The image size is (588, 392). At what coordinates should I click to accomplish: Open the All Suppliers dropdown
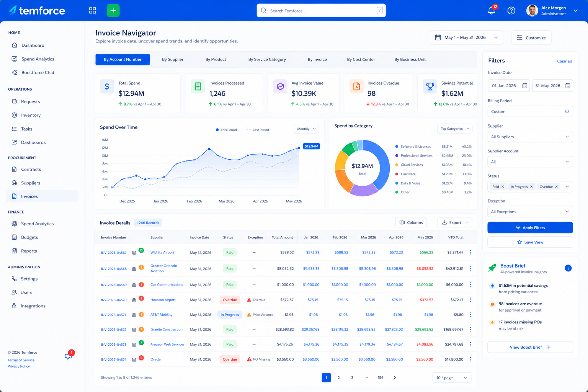(530, 137)
